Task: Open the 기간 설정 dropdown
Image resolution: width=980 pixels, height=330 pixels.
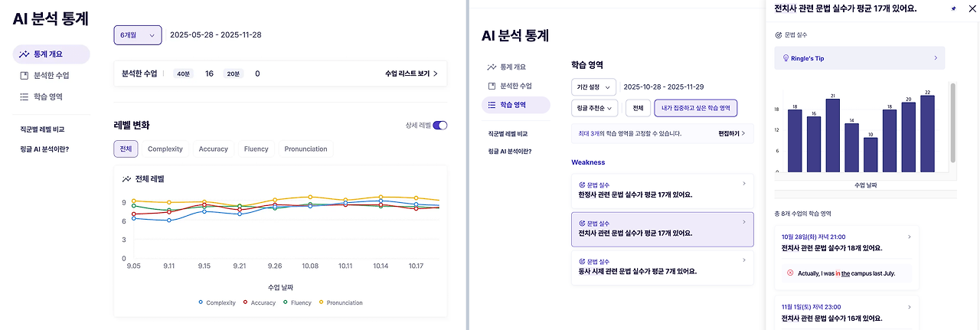Action: [593, 87]
